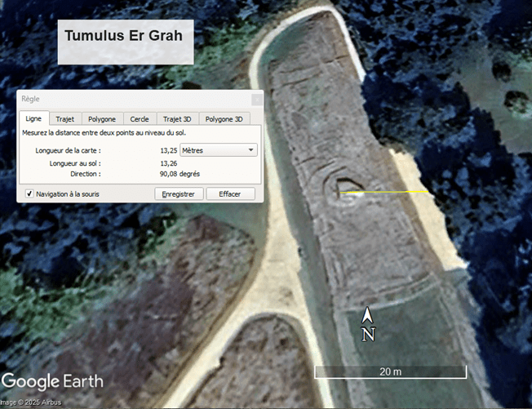
Task: Click the Direction value 90,08 degrés
Action: click(x=180, y=174)
